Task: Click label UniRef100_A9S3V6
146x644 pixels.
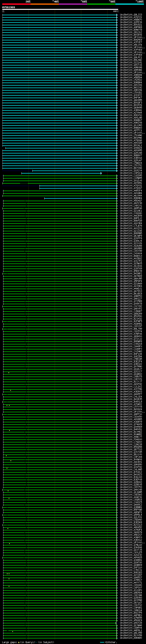Action: coord(131,85)
